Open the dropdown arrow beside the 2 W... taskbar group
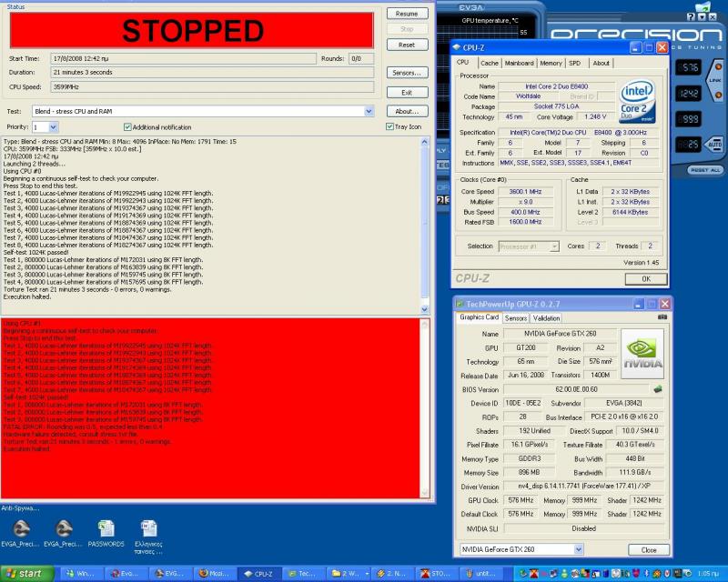 point(367,574)
